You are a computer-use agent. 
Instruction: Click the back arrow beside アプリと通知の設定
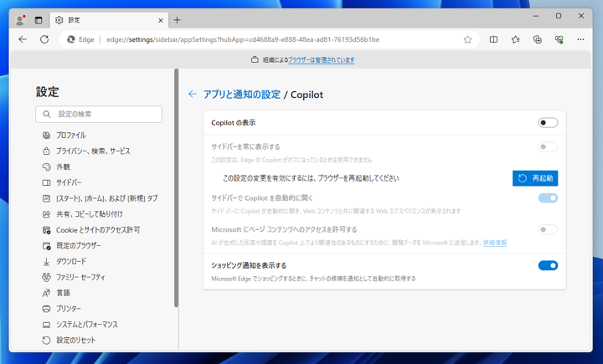pos(193,94)
